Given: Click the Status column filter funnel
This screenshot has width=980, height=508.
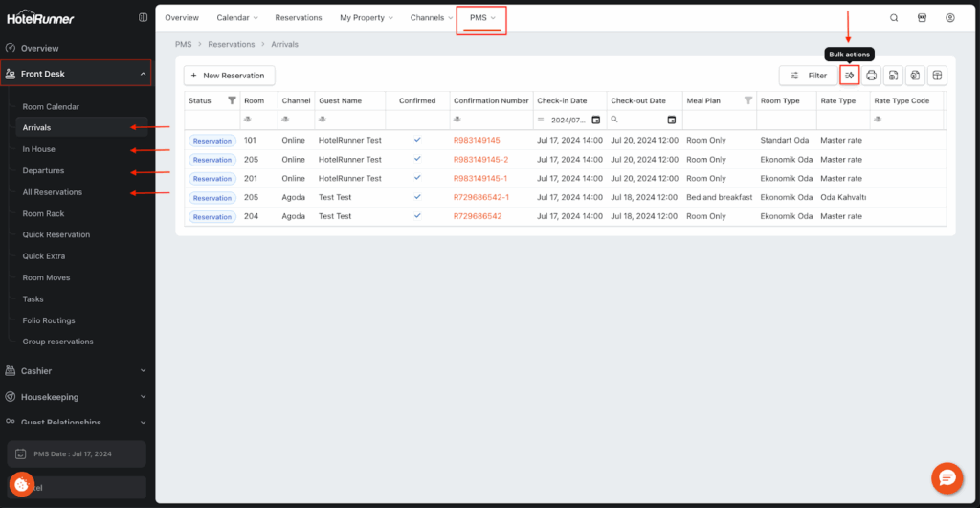Looking at the screenshot, I should (x=231, y=100).
